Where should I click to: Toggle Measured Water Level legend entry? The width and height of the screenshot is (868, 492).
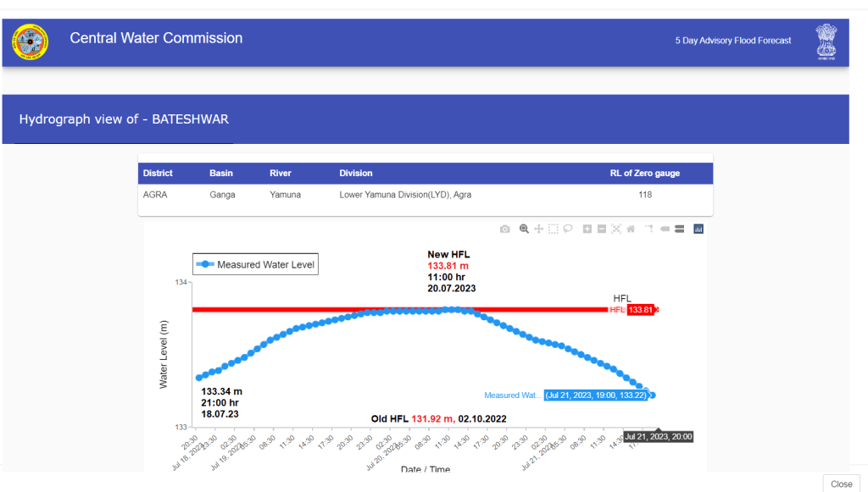[x=256, y=265]
